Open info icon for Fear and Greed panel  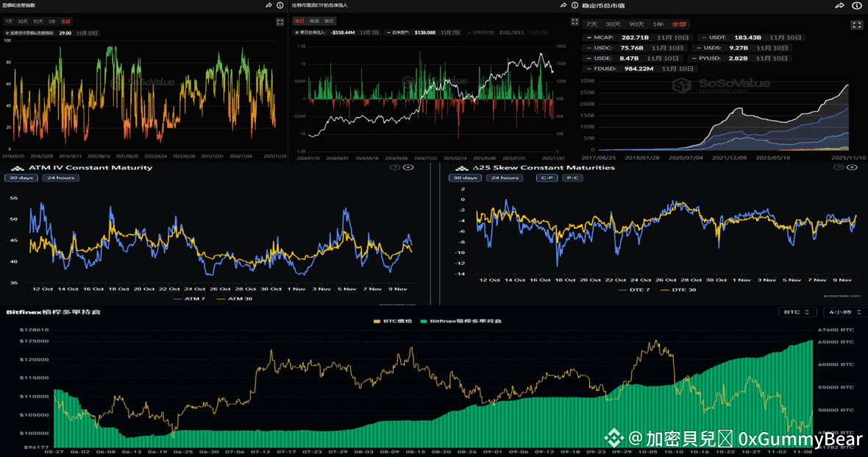click(x=280, y=5)
